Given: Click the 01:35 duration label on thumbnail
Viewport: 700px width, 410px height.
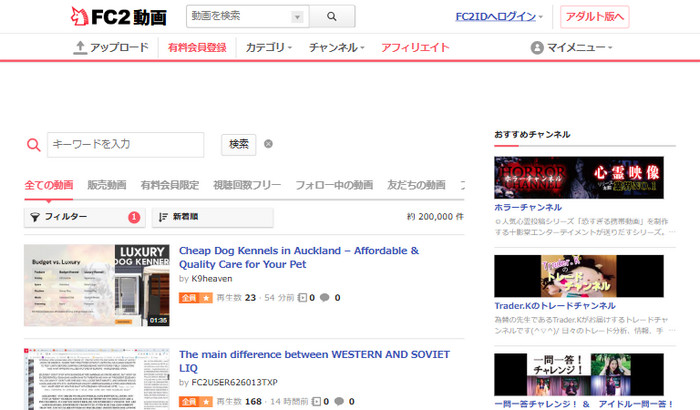Looking at the screenshot, I should click(158, 320).
